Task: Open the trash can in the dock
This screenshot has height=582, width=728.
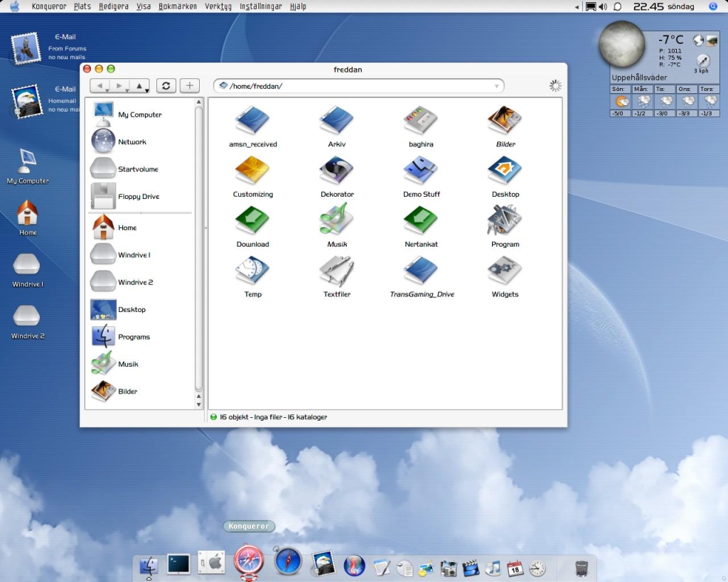Action: (582, 568)
